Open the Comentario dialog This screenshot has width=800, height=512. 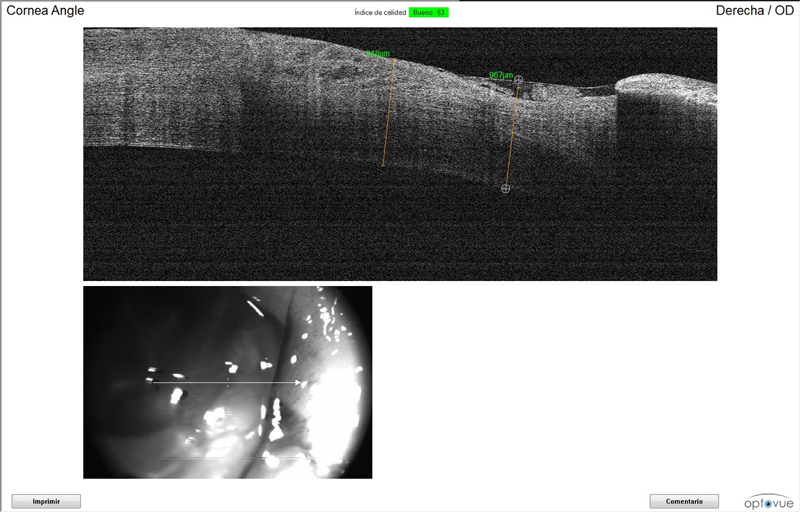pos(684,501)
